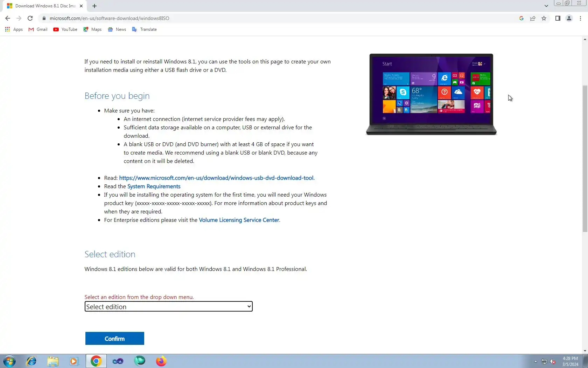Screen dimensions: 588x368
Task: Open the System Requirements link
Action: [154, 186]
